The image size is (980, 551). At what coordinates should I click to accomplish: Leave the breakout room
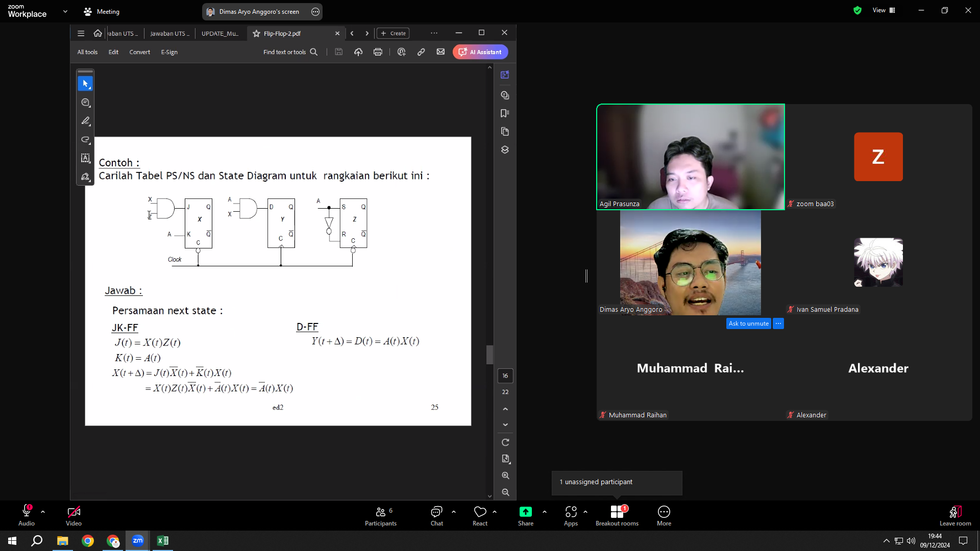point(955,516)
